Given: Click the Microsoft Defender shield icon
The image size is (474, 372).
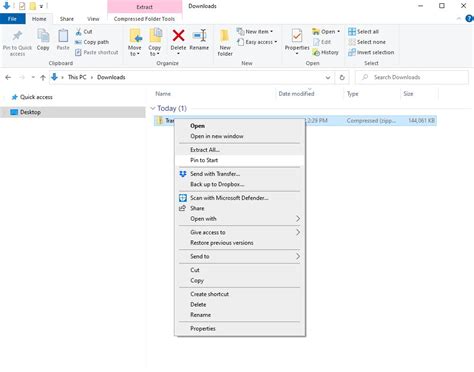Looking at the screenshot, I should (183, 198).
